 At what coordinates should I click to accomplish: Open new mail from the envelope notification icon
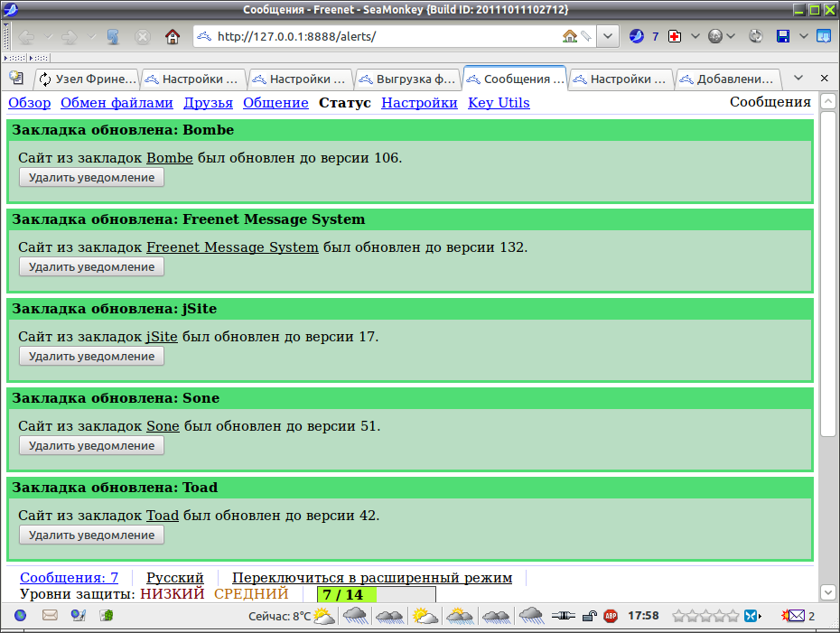pyautogui.click(x=793, y=616)
